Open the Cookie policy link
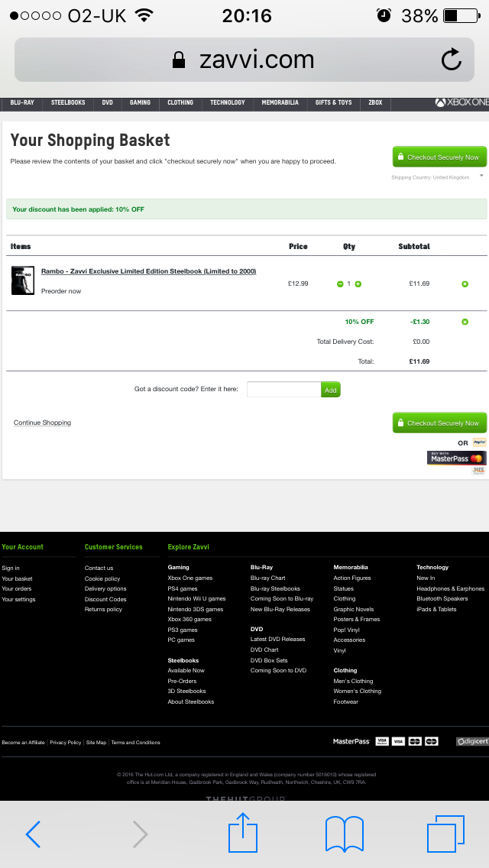Image resolution: width=489 pixels, height=868 pixels. coord(102,578)
